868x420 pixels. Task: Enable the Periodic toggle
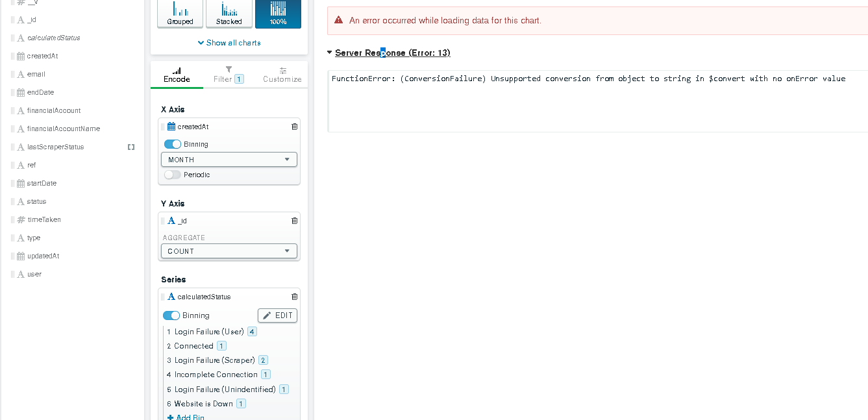point(172,175)
